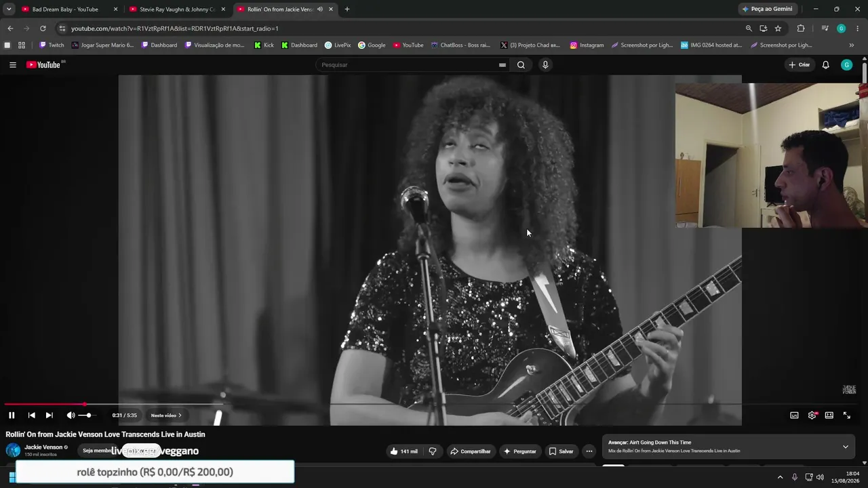The image size is (868, 488).
Task: Like the video with 141 mil likes
Action: [404, 451]
